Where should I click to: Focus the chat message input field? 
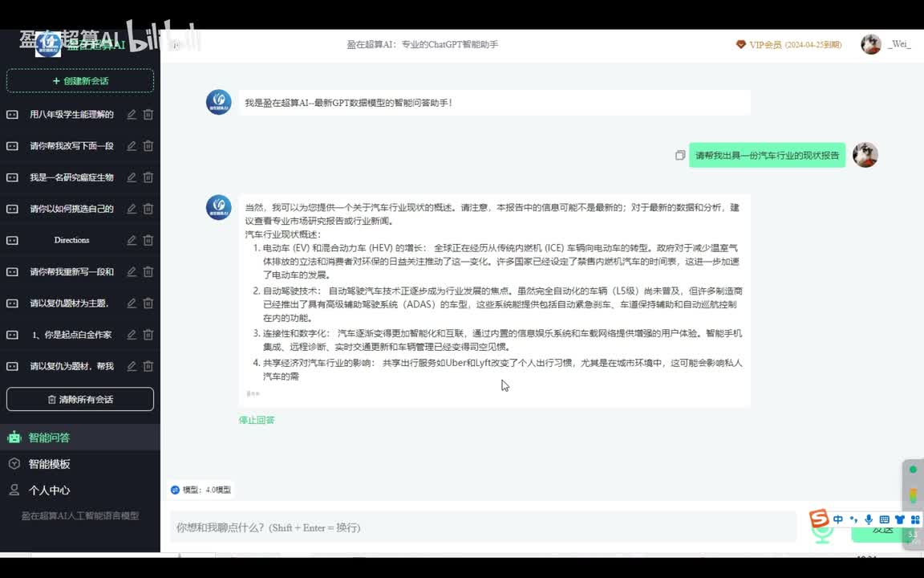coord(481,527)
